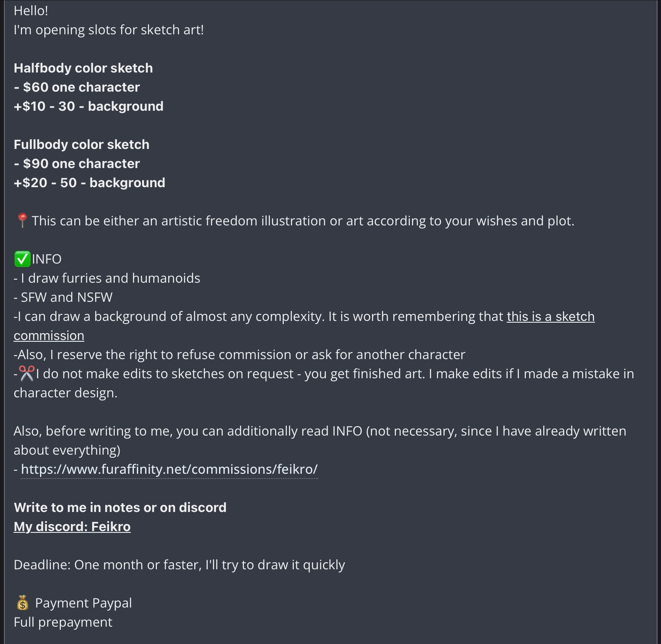Image resolution: width=661 pixels, height=644 pixels.
Task: Click the "My discord: Feikro" underlined text
Action: 72,527
